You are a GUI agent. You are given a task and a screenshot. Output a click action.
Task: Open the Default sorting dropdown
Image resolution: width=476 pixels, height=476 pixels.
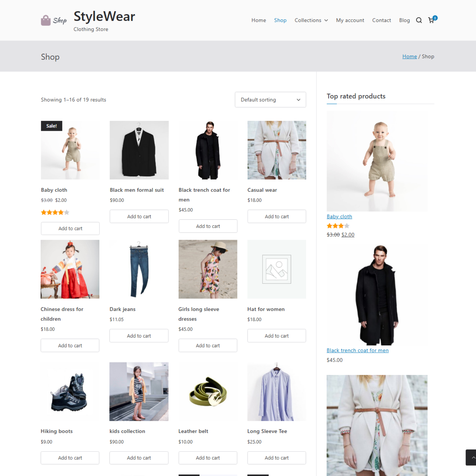pyautogui.click(x=270, y=100)
